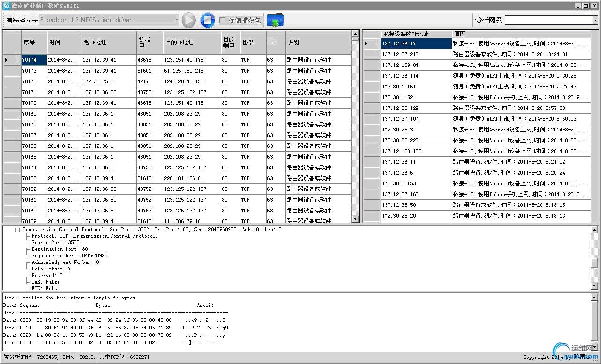Click the Sequence Number: 2846960923 line
Viewport: 601px width, 364px height.
click(x=69, y=256)
